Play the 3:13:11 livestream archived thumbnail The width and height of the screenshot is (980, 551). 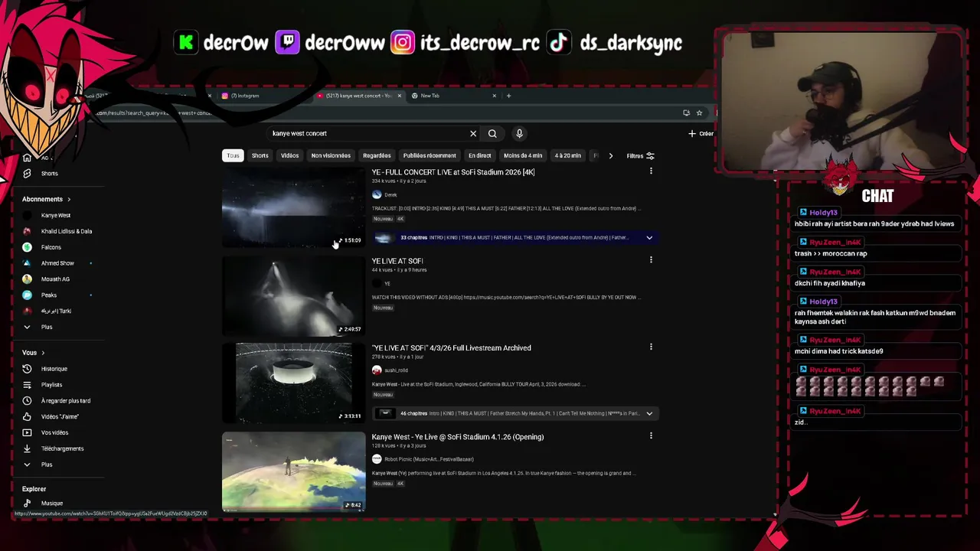click(x=293, y=383)
